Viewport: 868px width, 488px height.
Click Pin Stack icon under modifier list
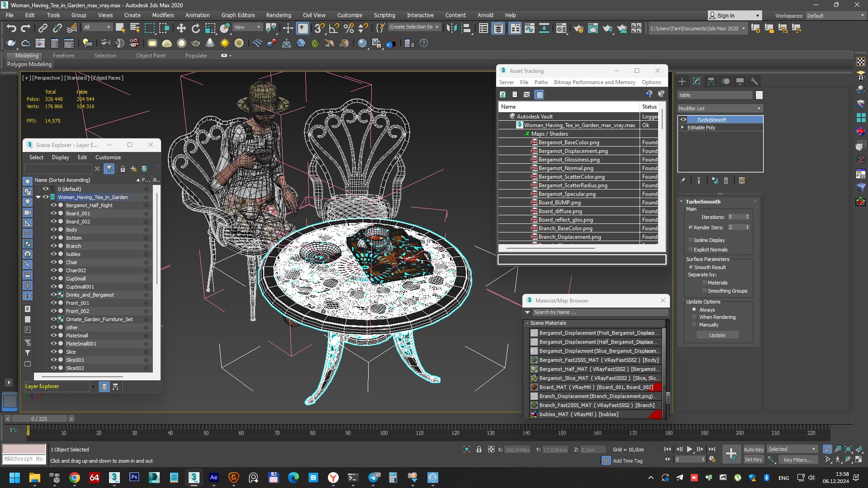683,180
